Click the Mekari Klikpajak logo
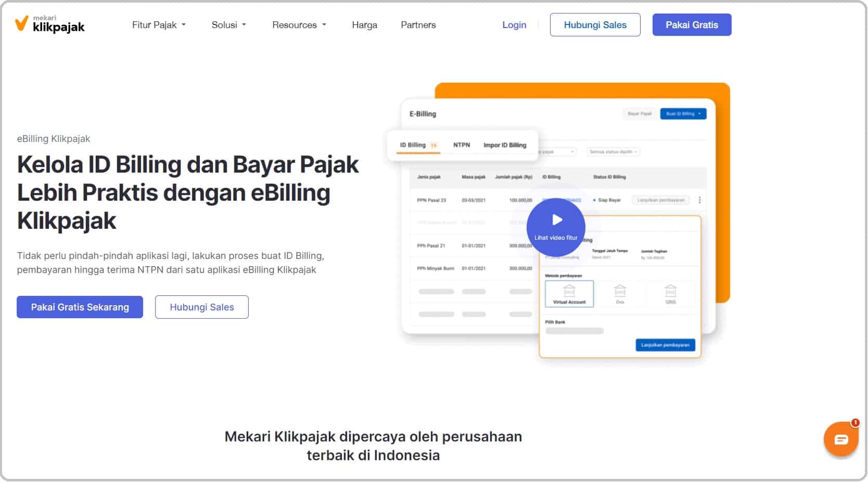The image size is (868, 482). coord(49,24)
